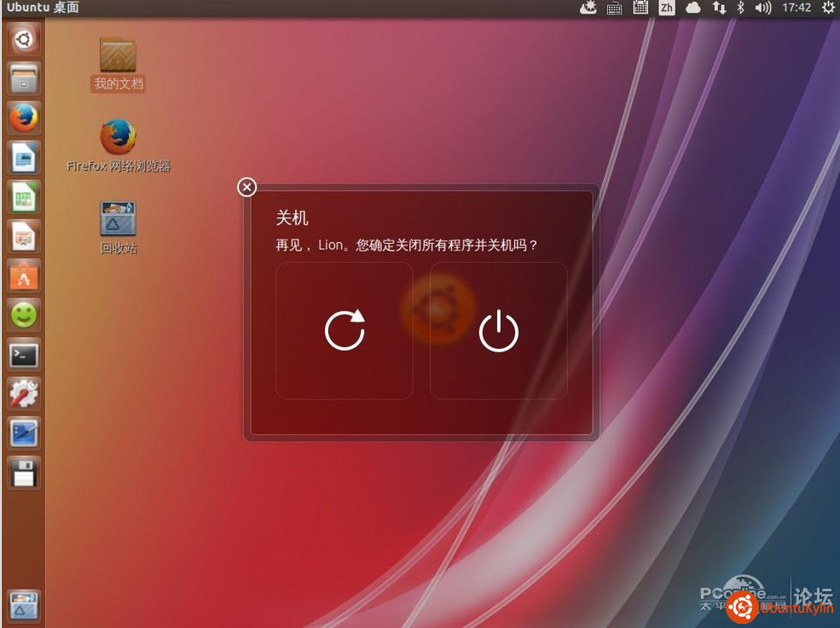Open LibreOffice Impress from the launcher
Screen dimensions: 840x628
pos(24,236)
